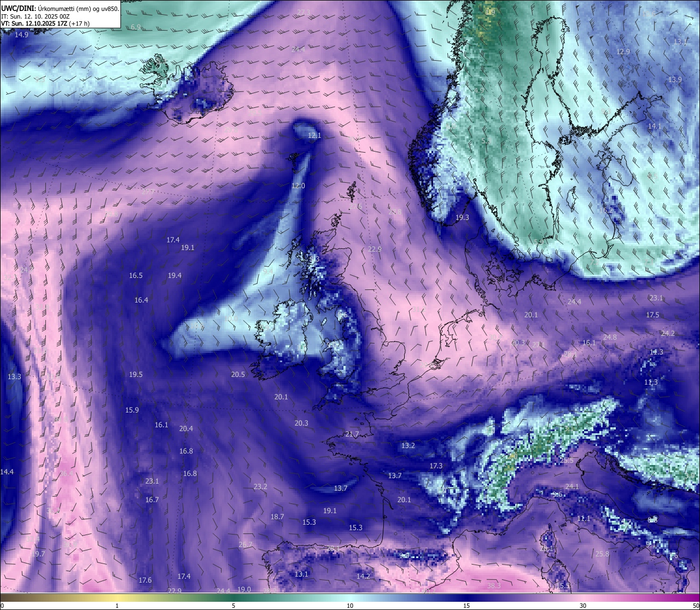
Task: Click the colour scale label 30
Action: [583, 606]
